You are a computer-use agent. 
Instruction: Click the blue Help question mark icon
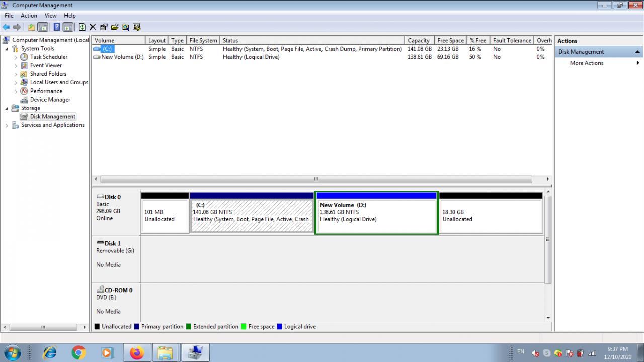(x=57, y=27)
